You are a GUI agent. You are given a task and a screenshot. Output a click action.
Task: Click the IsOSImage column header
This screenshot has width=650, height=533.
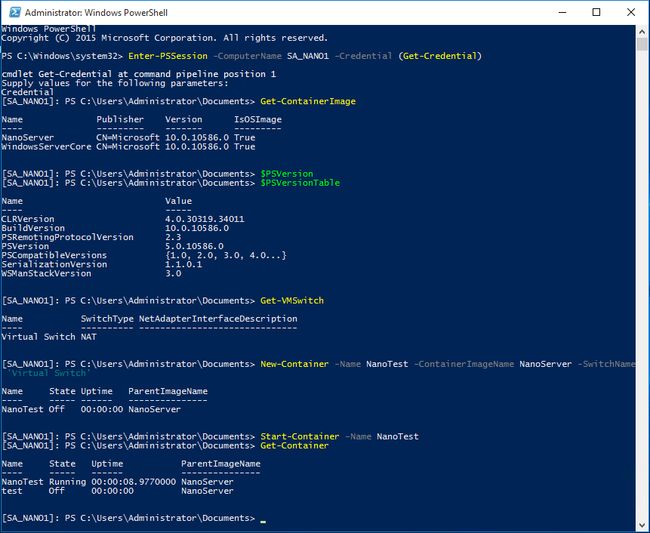(x=258, y=119)
